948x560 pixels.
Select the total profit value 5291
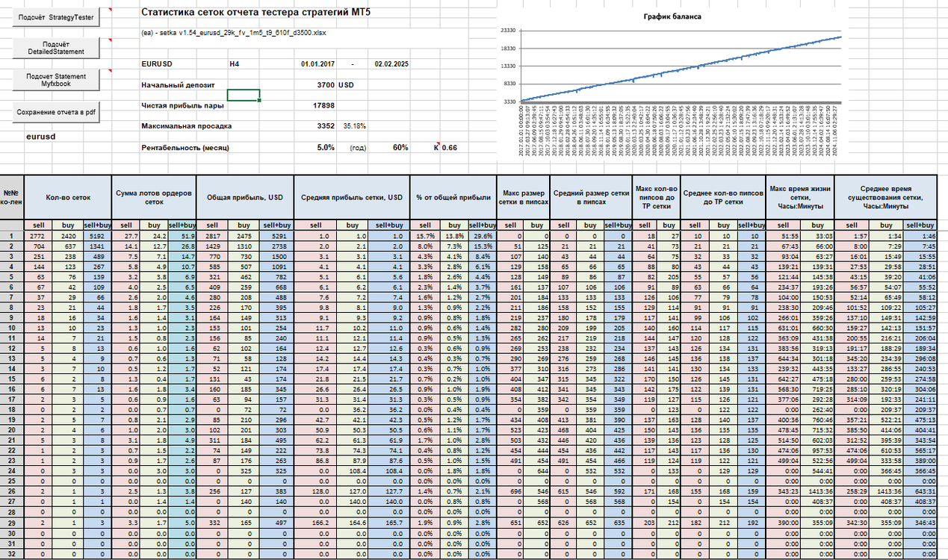(x=276, y=235)
